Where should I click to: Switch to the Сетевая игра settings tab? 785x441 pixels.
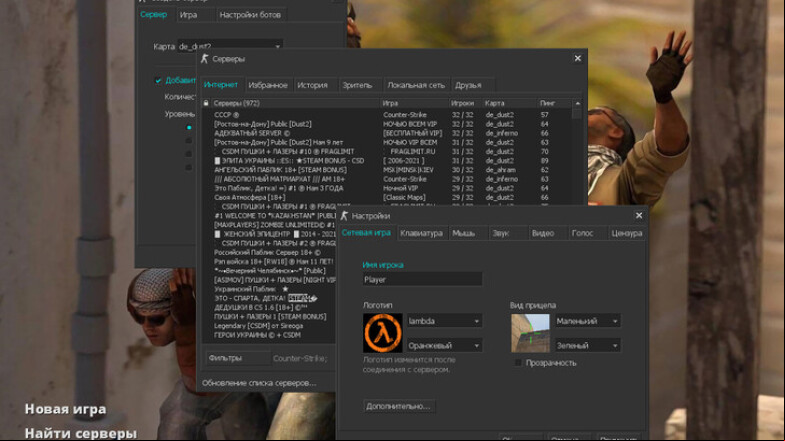click(x=366, y=233)
